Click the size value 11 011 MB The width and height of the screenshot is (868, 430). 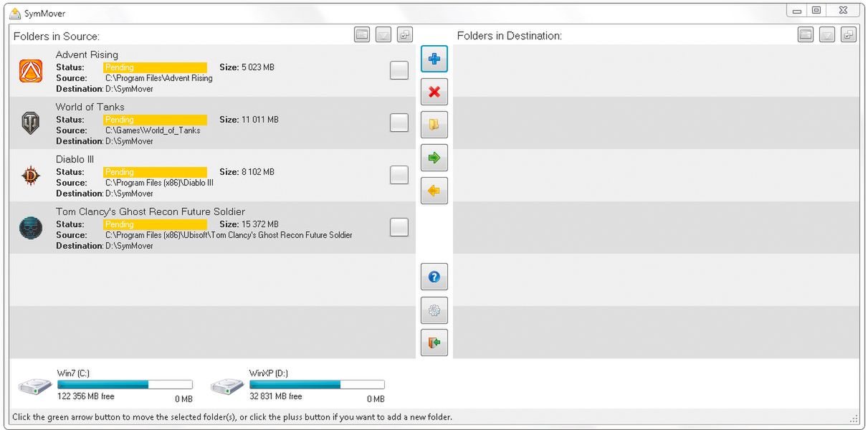point(259,120)
